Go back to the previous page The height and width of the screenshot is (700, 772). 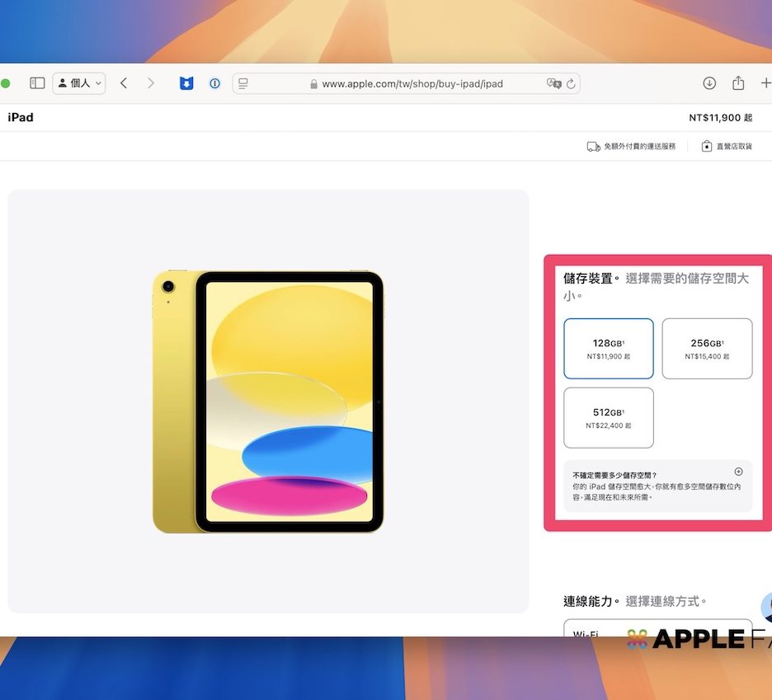pos(124,83)
